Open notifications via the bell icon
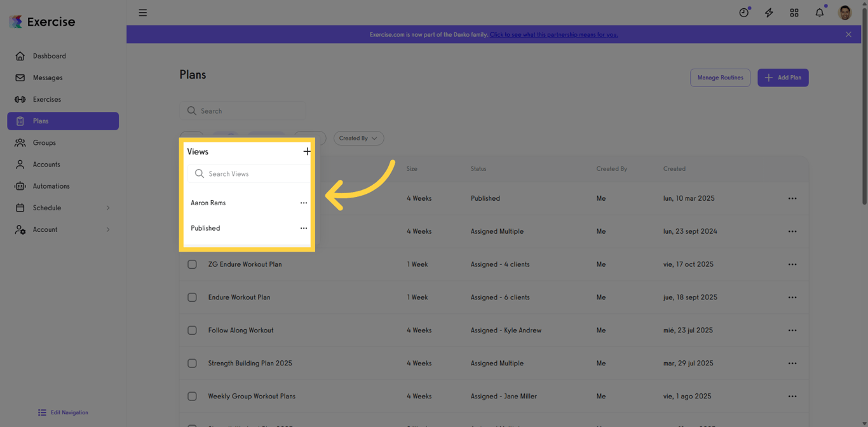 [819, 12]
